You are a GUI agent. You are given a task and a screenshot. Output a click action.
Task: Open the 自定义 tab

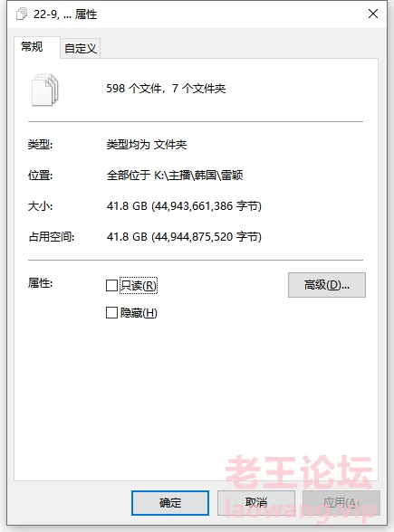pyautogui.click(x=81, y=49)
